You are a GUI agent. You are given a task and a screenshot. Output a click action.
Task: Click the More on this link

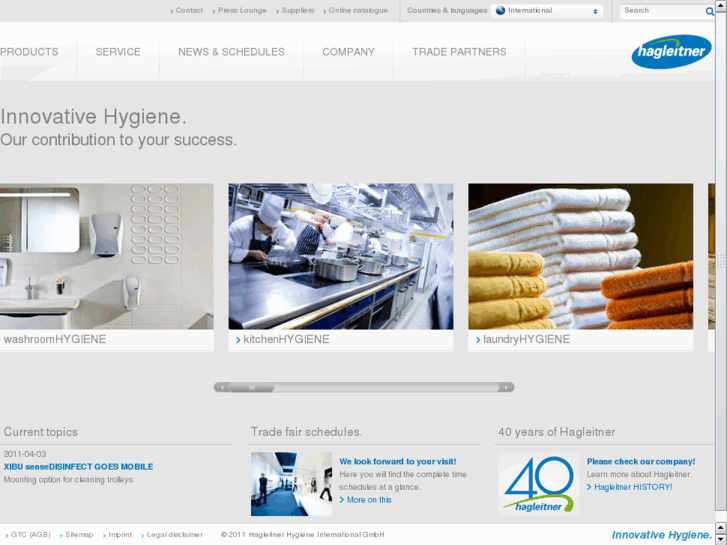tap(369, 500)
